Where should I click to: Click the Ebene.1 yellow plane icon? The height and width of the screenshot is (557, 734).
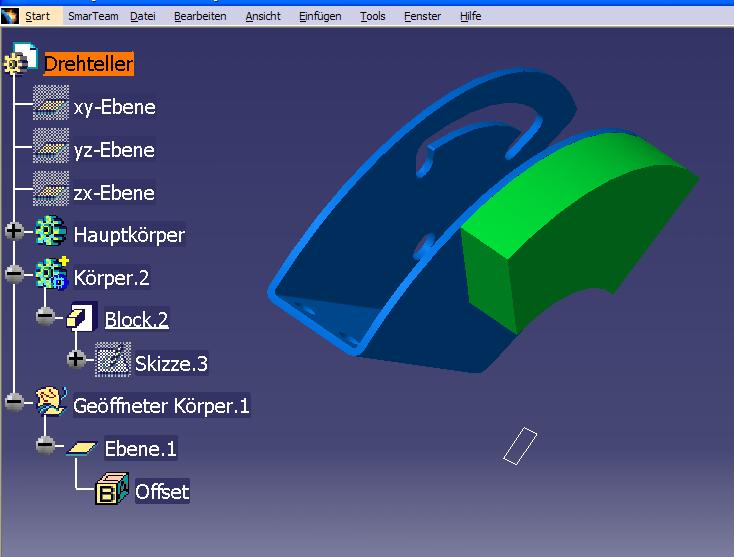click(x=81, y=448)
